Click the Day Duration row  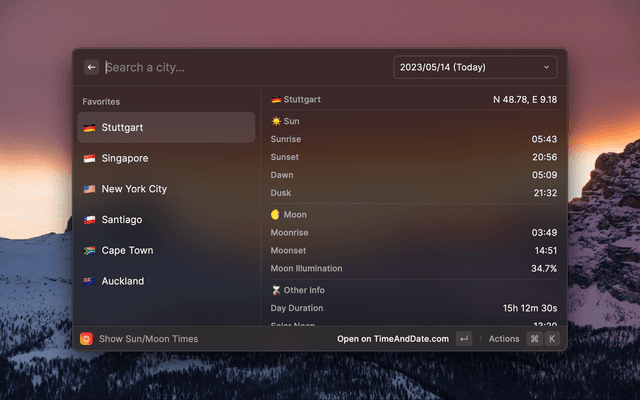coord(413,308)
